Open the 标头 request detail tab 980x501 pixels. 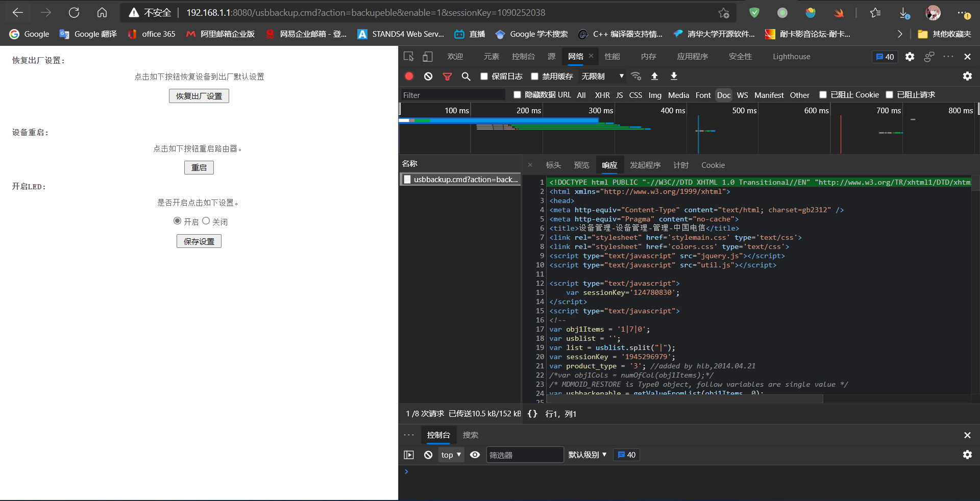tap(553, 165)
